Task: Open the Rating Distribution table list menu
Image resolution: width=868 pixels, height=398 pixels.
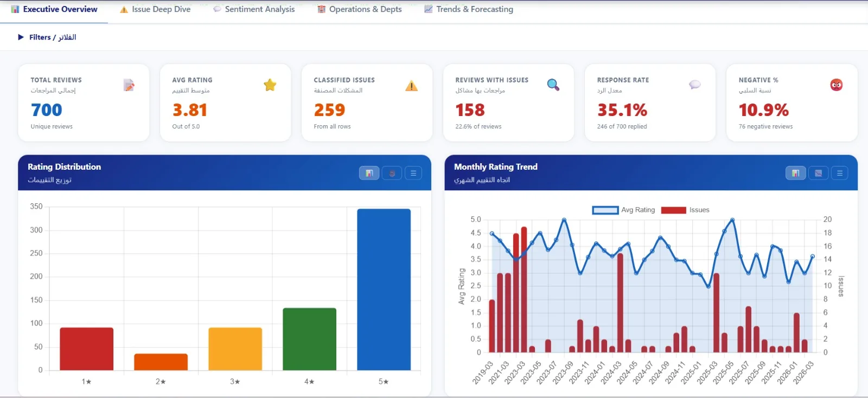Action: click(413, 173)
